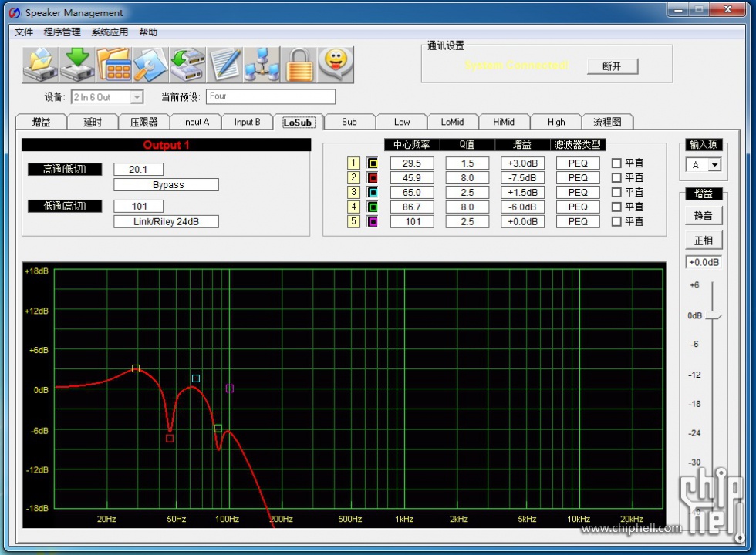Open the 帮助 menu
This screenshot has width=756, height=555.
pyautogui.click(x=148, y=32)
